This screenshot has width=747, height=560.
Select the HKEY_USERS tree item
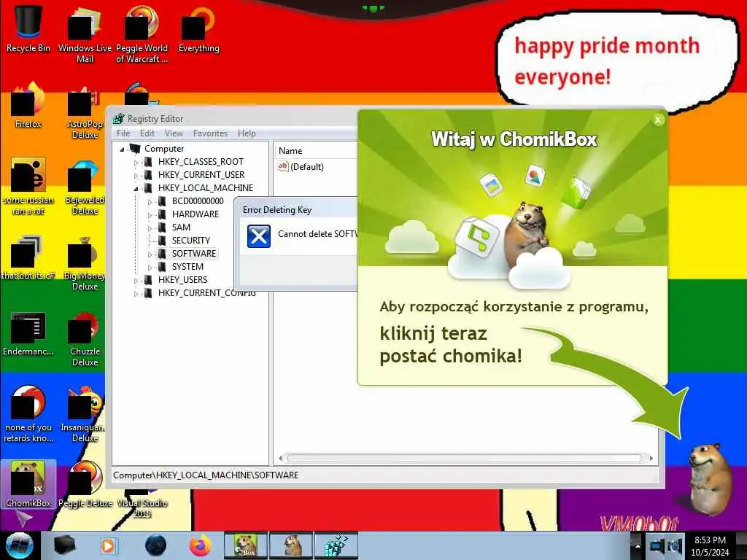[x=182, y=279]
